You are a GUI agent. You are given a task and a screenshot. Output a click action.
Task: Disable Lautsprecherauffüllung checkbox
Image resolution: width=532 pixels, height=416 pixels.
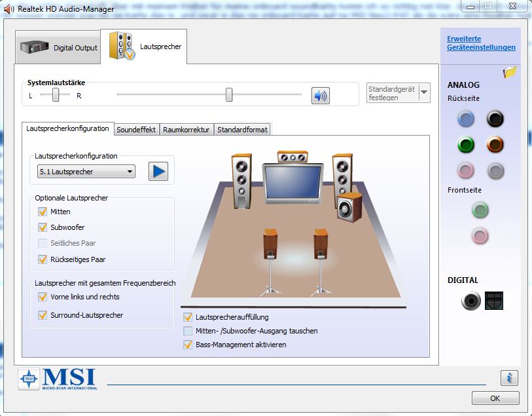click(188, 317)
